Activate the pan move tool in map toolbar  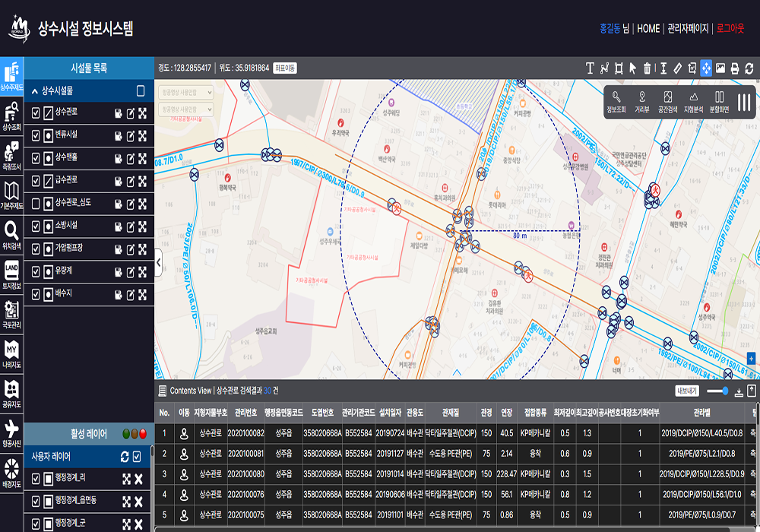(706, 68)
